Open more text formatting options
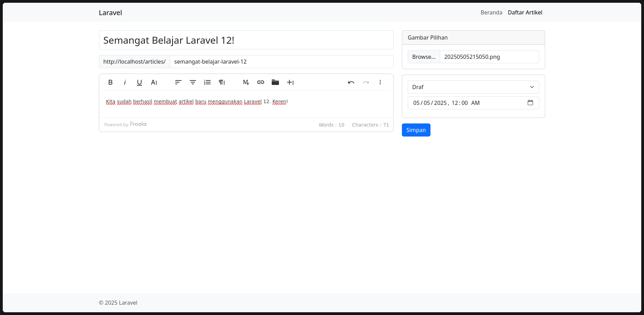This screenshot has height=315, width=644. point(154,82)
